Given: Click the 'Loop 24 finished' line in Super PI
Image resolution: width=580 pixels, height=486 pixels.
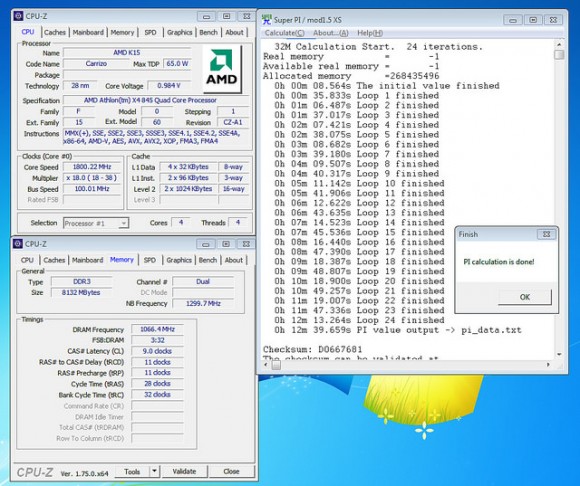Looking at the screenshot, I should [359, 320].
